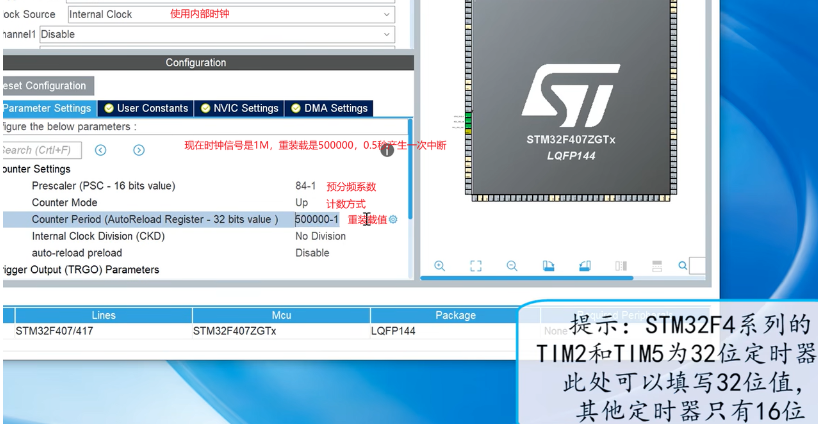Zoom out of the pinout view

click(512, 266)
